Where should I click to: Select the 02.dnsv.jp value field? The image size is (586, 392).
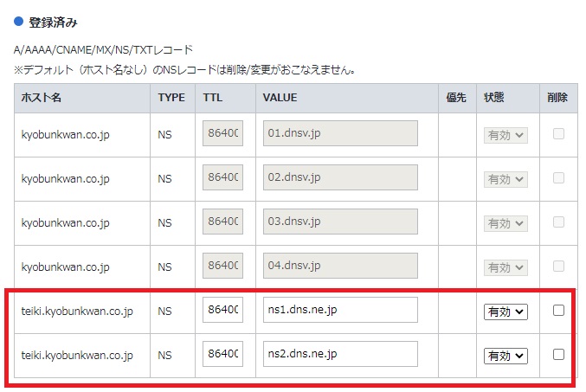[x=340, y=177]
